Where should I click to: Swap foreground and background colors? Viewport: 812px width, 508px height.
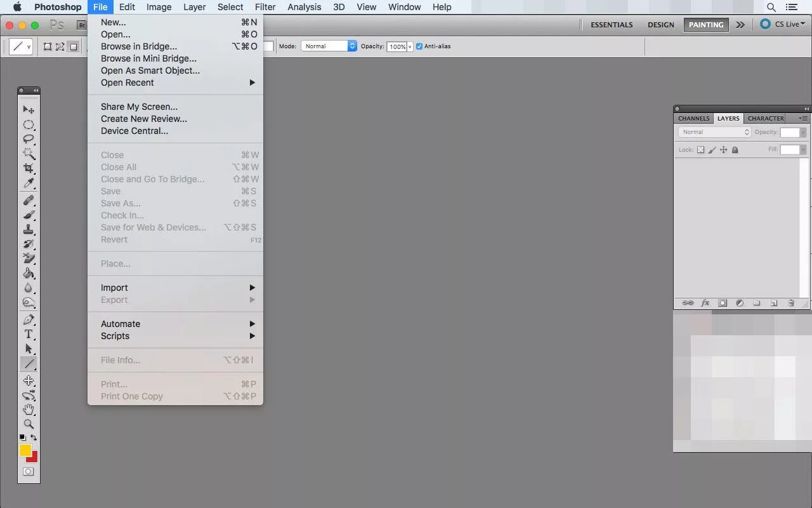[34, 438]
